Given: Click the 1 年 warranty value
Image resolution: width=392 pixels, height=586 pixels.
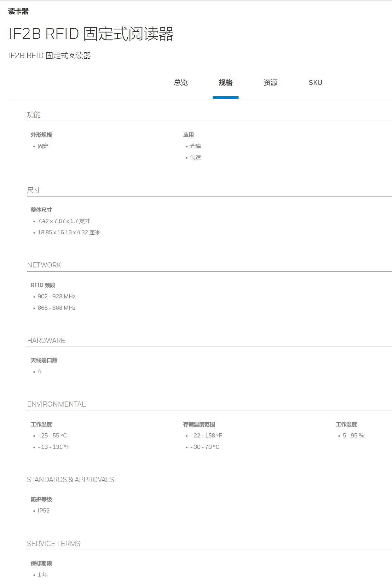Looking at the screenshot, I should point(43,575).
